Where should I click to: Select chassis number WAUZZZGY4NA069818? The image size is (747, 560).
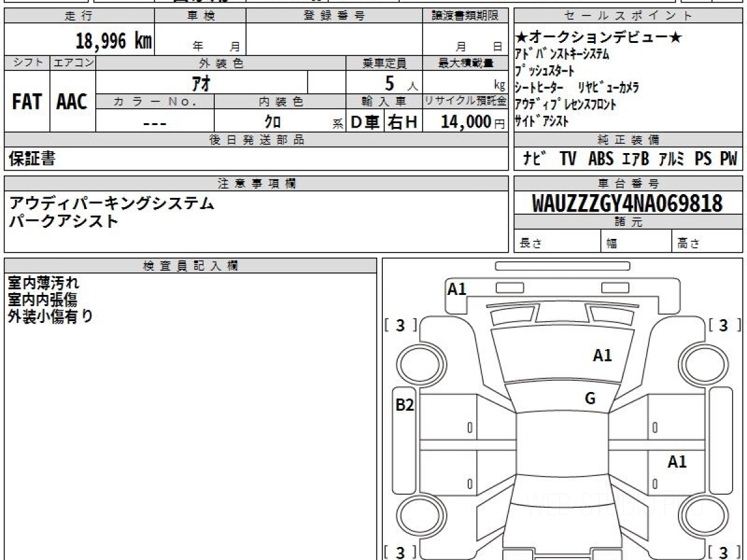[627, 203]
